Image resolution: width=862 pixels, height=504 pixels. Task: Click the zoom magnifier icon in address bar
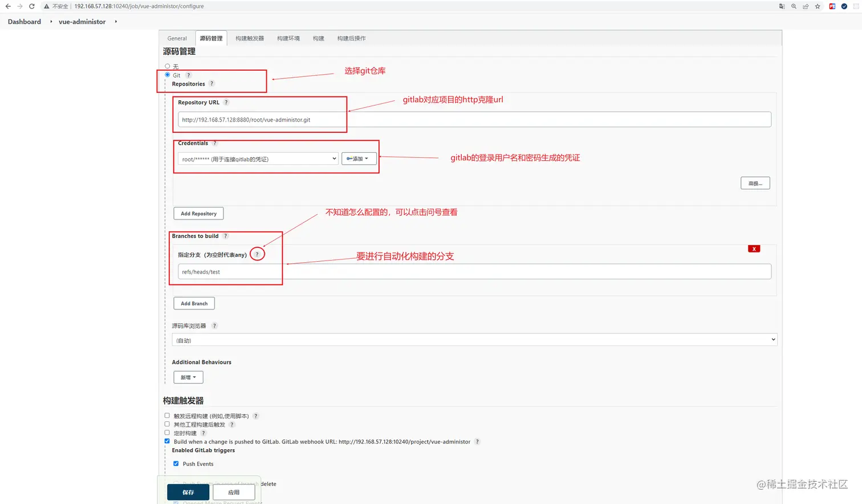(x=794, y=6)
